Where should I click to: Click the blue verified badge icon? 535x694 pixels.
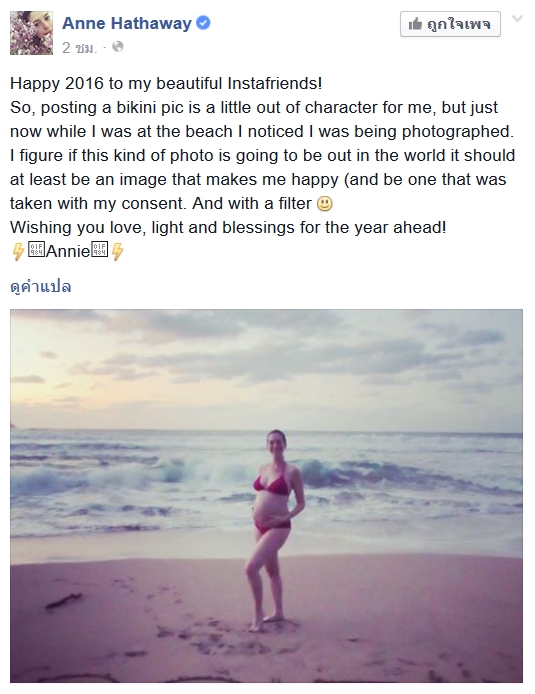click(203, 23)
